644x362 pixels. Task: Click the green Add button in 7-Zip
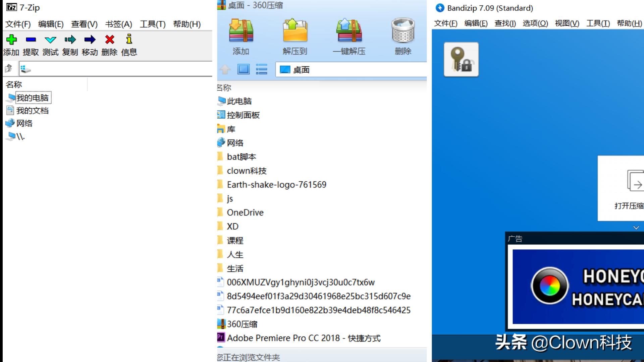(11, 40)
